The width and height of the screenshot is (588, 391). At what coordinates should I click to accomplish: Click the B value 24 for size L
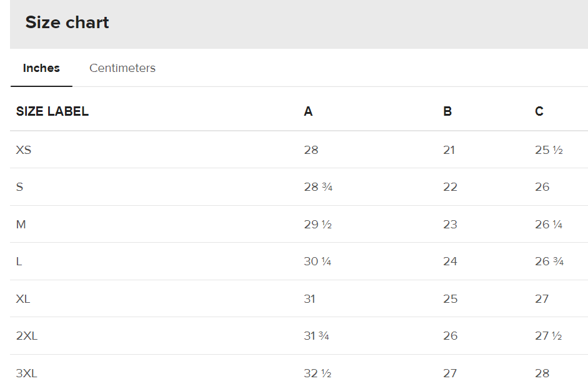click(x=450, y=262)
